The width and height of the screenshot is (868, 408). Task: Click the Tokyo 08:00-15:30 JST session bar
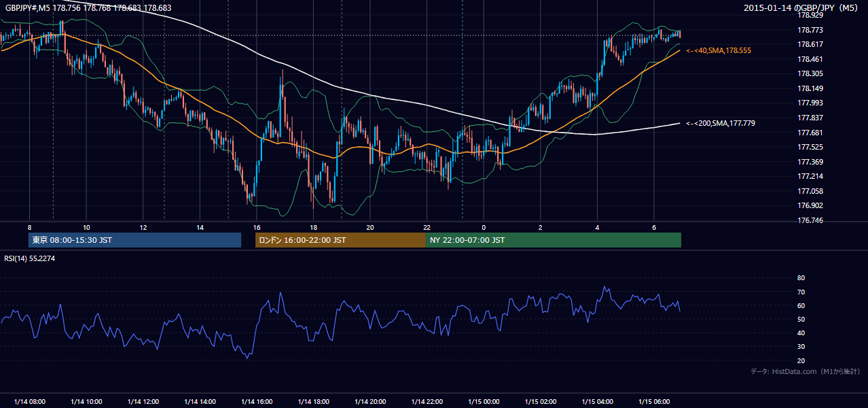click(134, 240)
